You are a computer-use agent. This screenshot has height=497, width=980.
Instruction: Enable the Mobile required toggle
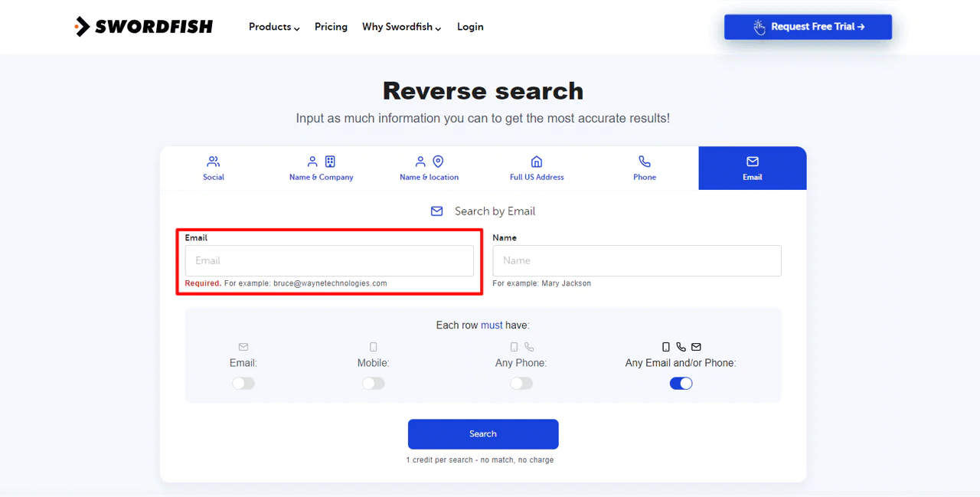pos(373,383)
